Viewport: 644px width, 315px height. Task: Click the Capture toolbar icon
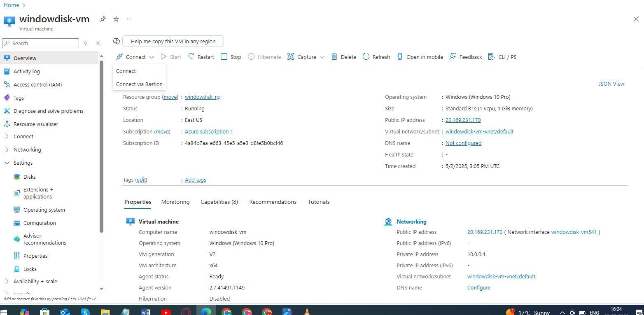(x=291, y=57)
